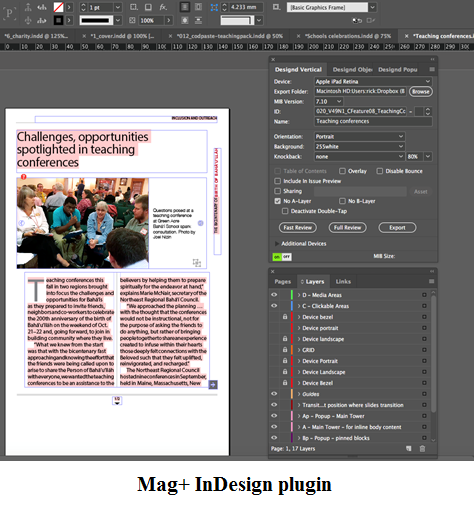Click the stroke weight stepper arrows
The width and height of the screenshot is (475, 511).
pos(83,7)
